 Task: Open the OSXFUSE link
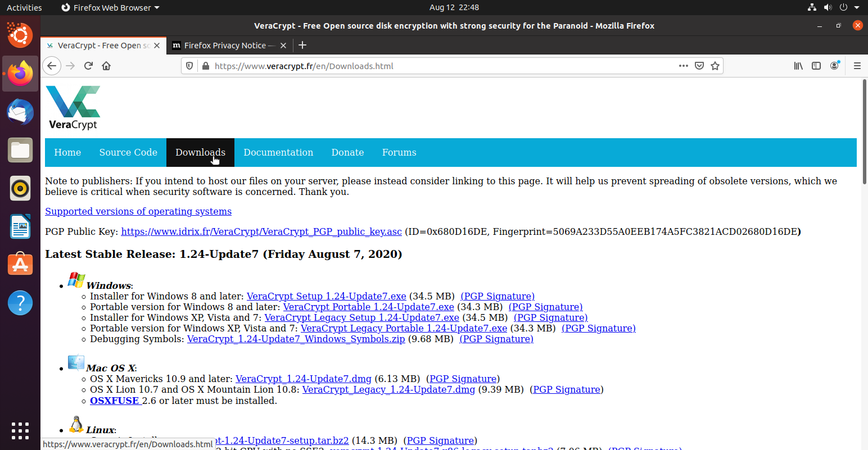115,401
